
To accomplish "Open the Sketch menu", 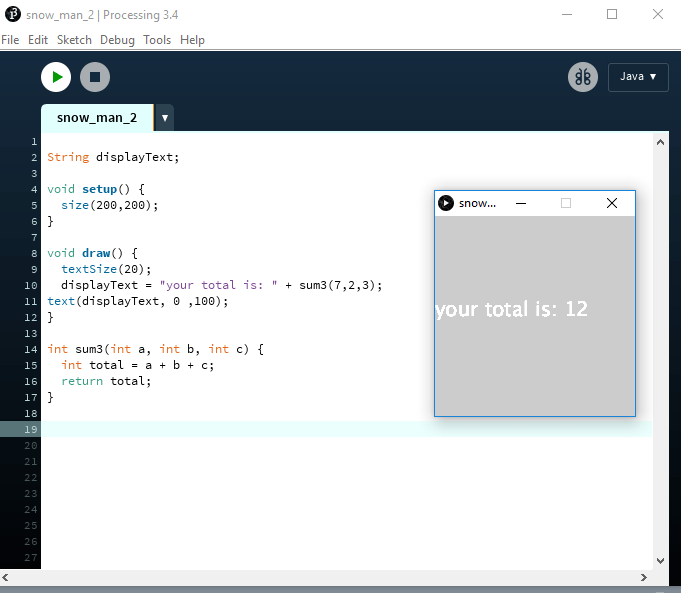I will pos(74,40).
